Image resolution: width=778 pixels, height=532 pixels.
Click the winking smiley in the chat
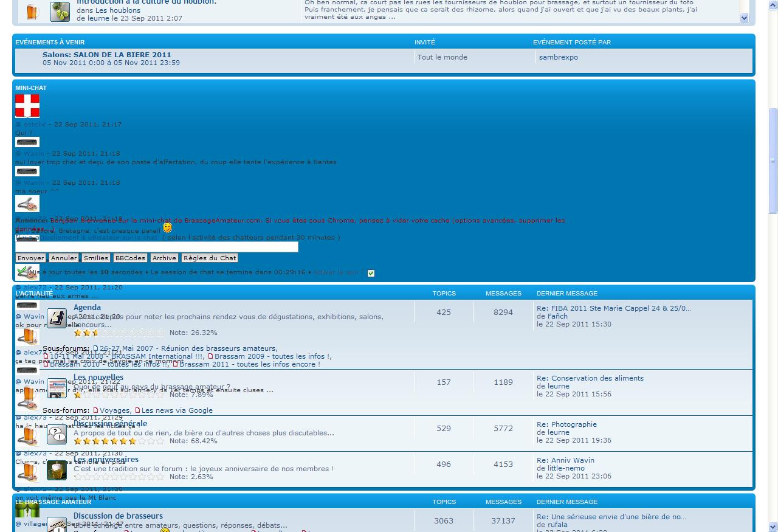[167, 227]
